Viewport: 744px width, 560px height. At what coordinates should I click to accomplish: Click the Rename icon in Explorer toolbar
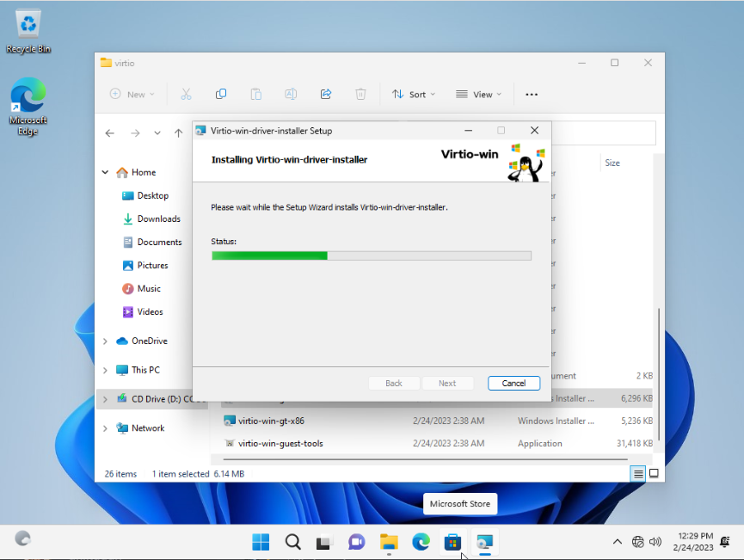[x=291, y=94]
